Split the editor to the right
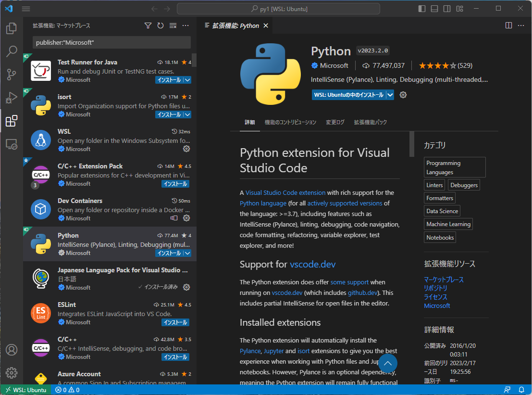 coord(508,25)
